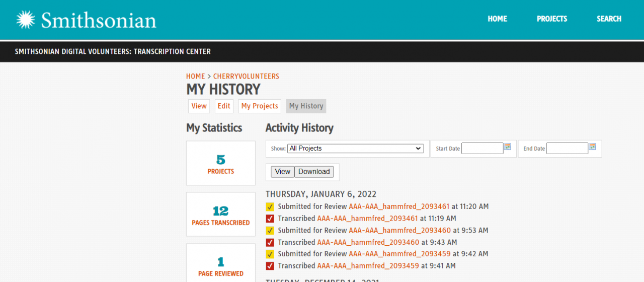Click the 'THURSDAY, JANUARY 6, 2022' date heading

tap(321, 194)
